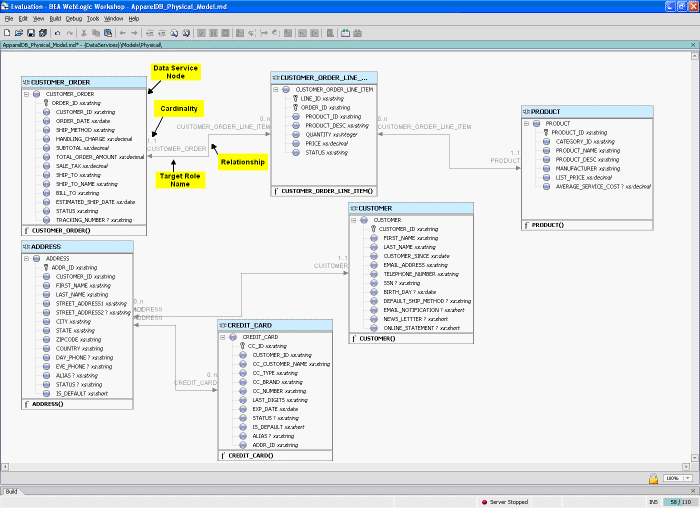Click the element icon beside ZIPCODE

tap(46, 339)
